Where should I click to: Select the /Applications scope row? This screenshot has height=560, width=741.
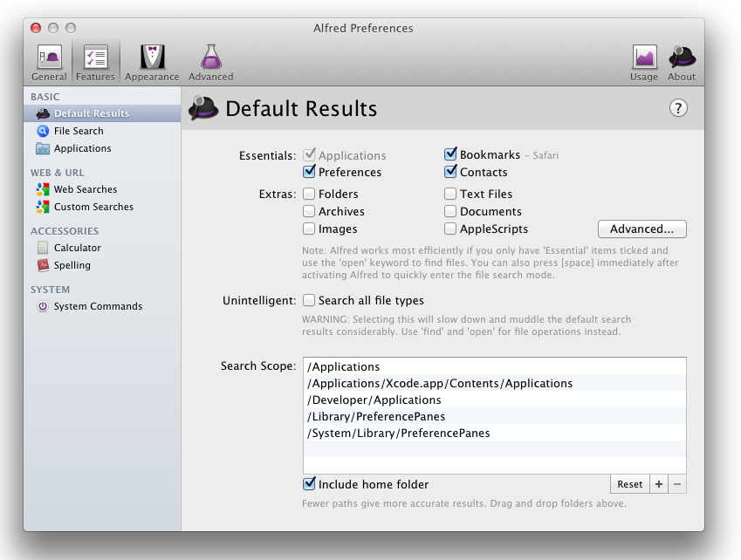click(x=494, y=366)
